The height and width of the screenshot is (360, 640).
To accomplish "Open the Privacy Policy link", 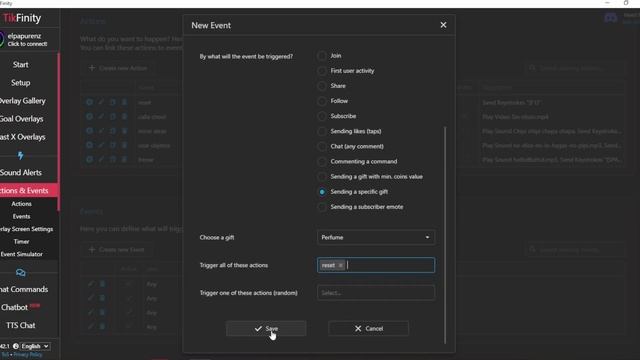I will tap(28, 355).
